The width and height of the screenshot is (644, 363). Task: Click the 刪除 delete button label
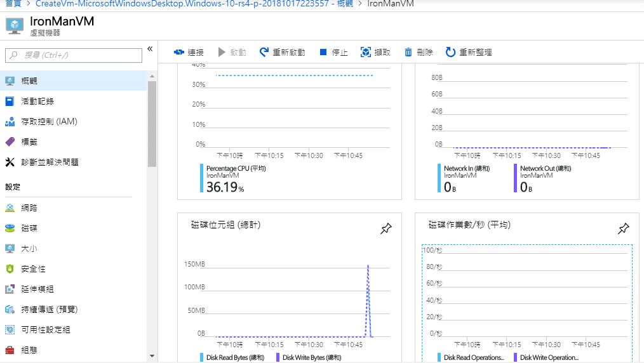425,53
